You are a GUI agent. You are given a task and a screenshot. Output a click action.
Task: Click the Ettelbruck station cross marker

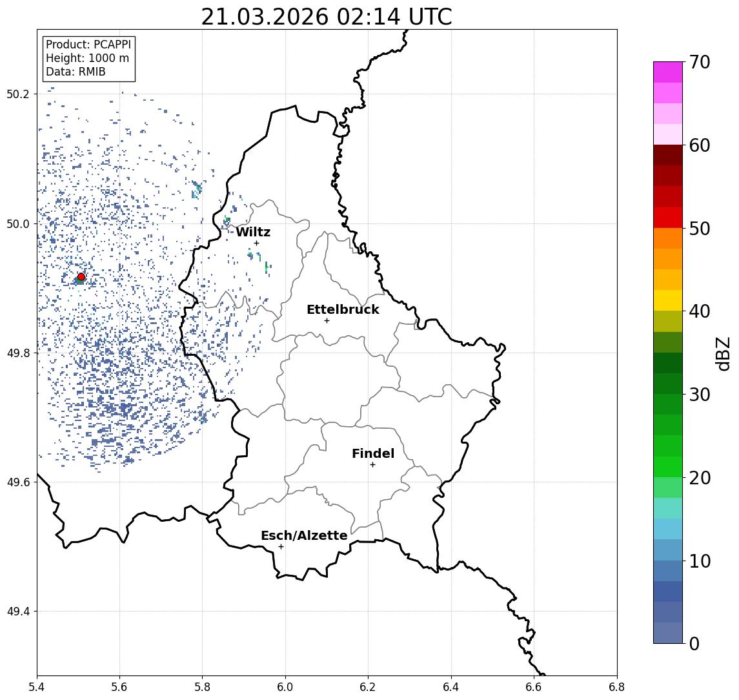[x=327, y=321]
